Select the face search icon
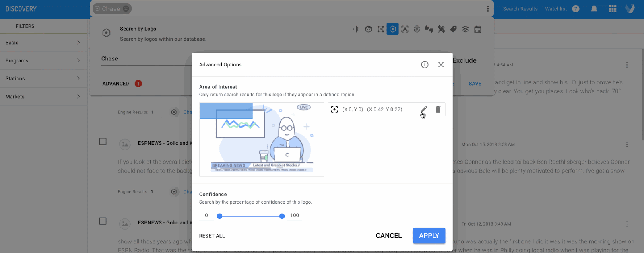 (x=368, y=29)
